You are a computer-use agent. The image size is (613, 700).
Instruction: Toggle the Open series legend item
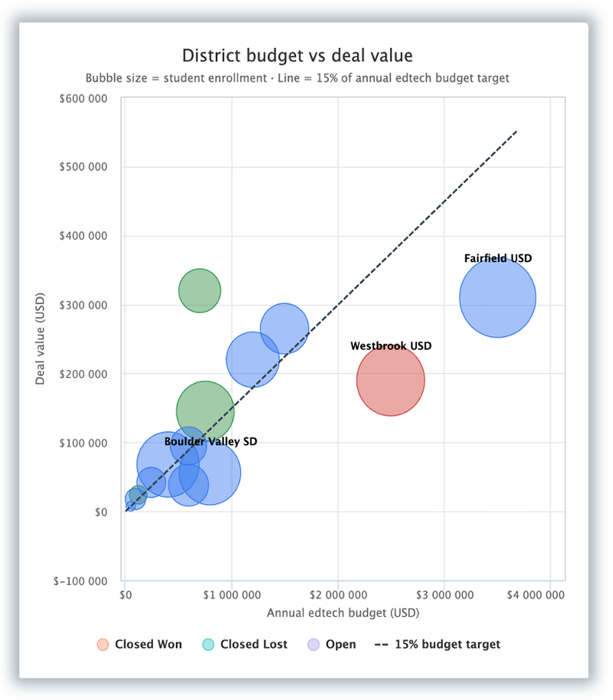coord(332,644)
